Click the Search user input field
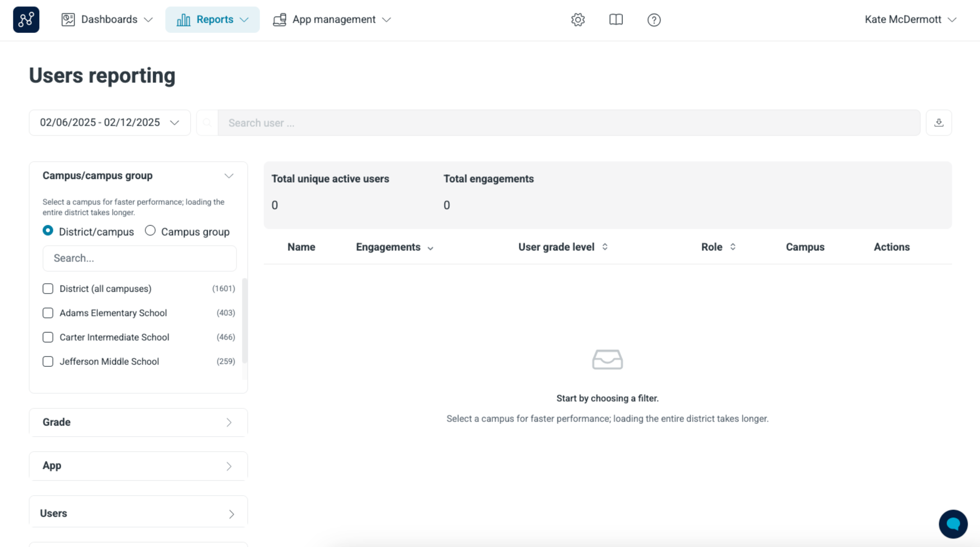980x547 pixels. 457,123
